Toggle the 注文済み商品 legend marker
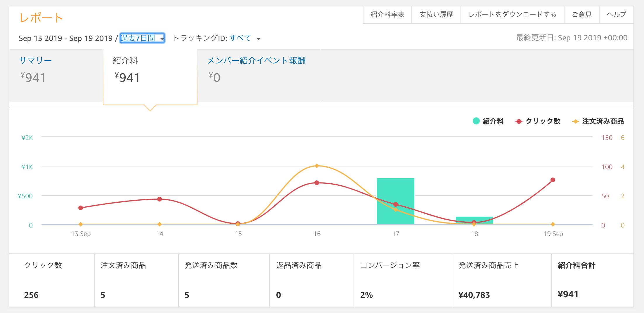The height and width of the screenshot is (313, 644). click(575, 121)
